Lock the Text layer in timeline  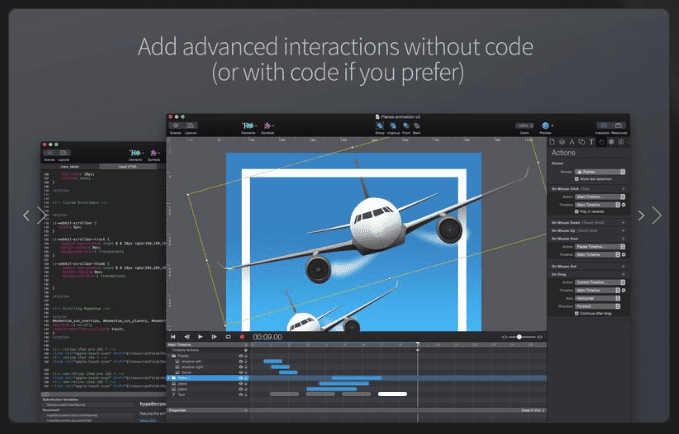(246, 395)
